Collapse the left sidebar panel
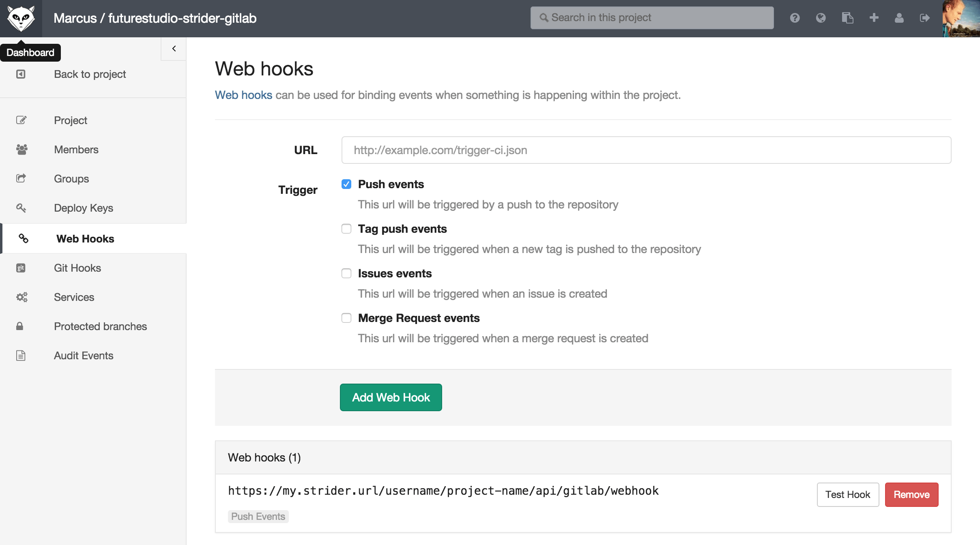 (174, 48)
